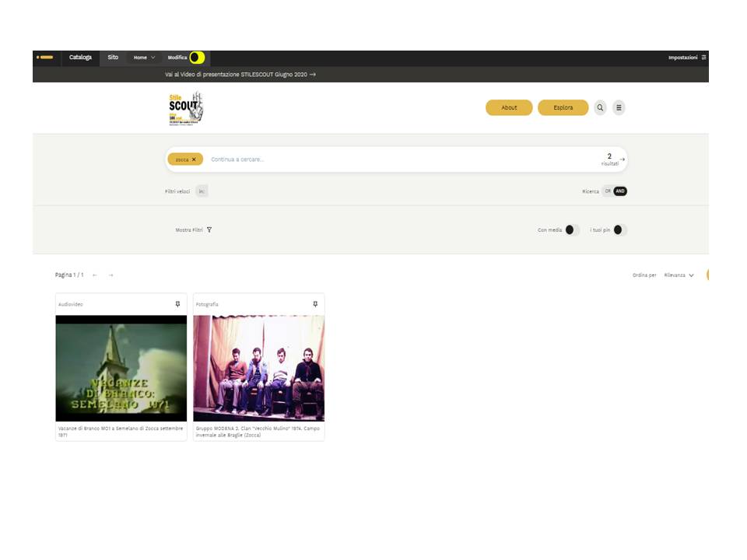Click the Esplora button

pyautogui.click(x=563, y=107)
